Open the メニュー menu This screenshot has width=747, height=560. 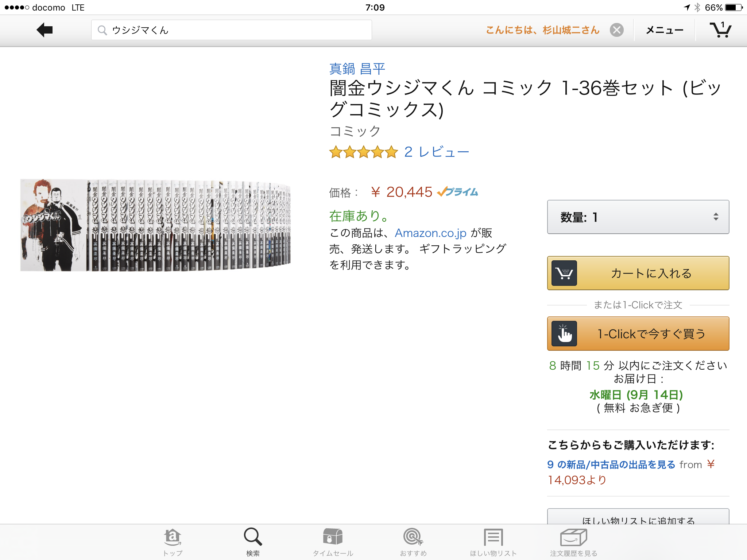664,30
